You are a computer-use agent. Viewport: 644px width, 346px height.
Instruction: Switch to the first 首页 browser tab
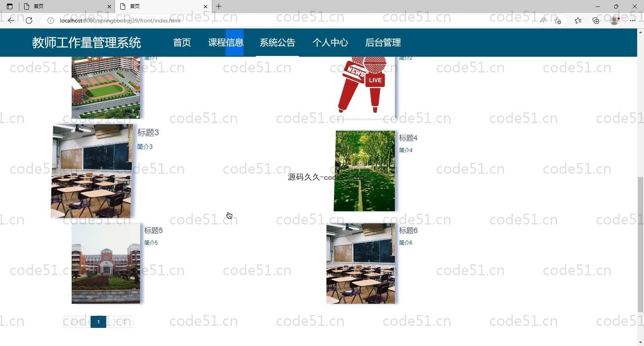point(67,6)
